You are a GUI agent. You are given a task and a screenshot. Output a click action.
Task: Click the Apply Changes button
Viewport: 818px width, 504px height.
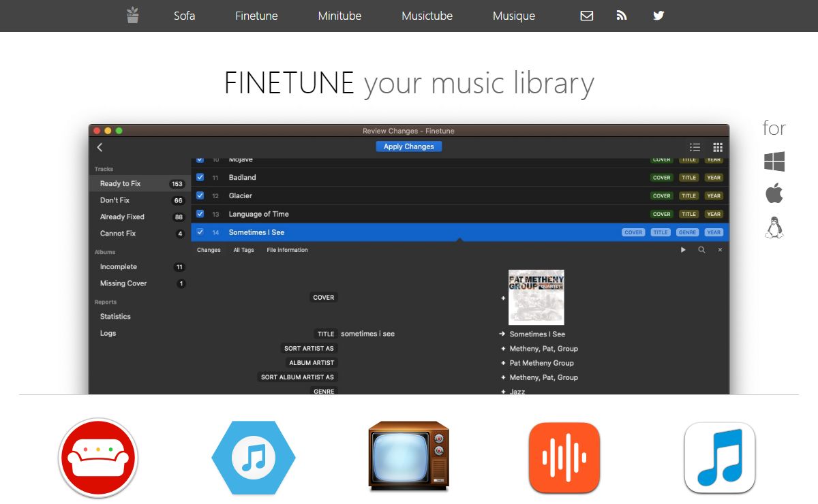pyautogui.click(x=409, y=146)
